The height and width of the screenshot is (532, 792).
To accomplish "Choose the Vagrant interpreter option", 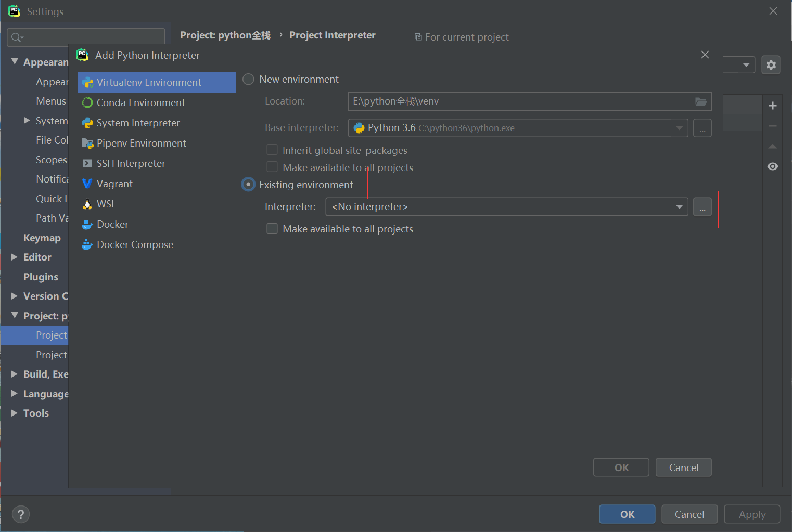I will [114, 184].
